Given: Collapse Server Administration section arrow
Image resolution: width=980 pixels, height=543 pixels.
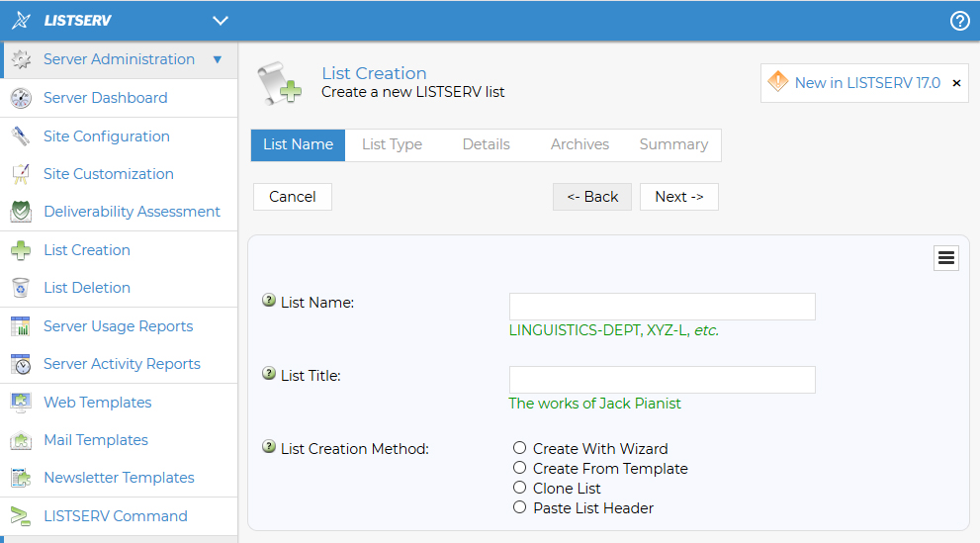Looking at the screenshot, I should (x=218, y=60).
